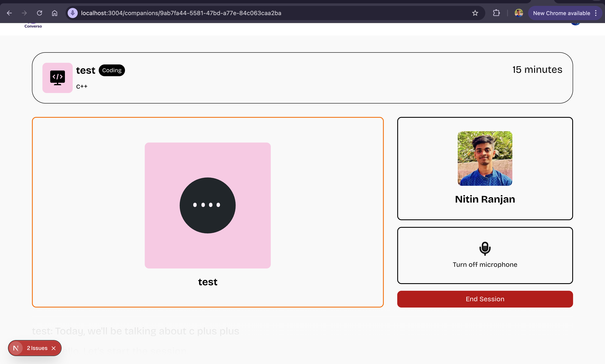This screenshot has width=605, height=364.
Task: Click the animated speaking dots avatar
Action: [x=207, y=205]
